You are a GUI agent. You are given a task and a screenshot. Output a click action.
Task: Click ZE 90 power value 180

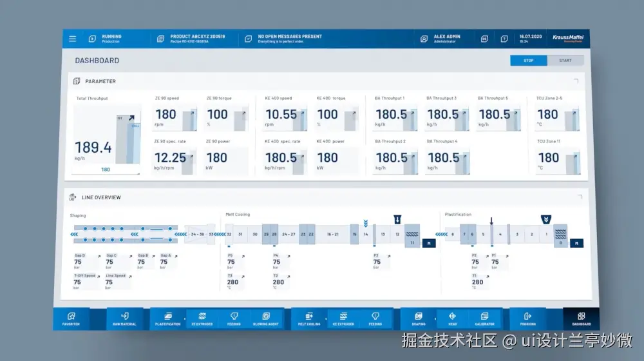pyautogui.click(x=216, y=157)
